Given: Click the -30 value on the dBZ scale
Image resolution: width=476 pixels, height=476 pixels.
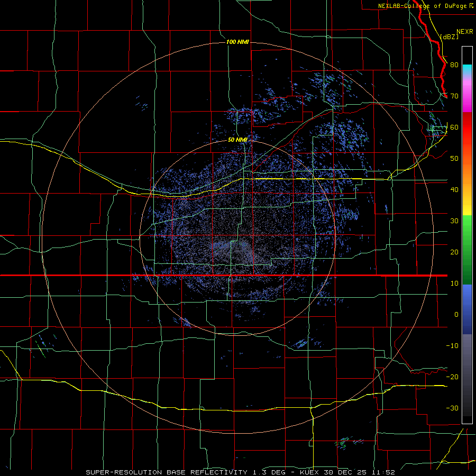Looking at the screenshot, I should (x=452, y=408).
